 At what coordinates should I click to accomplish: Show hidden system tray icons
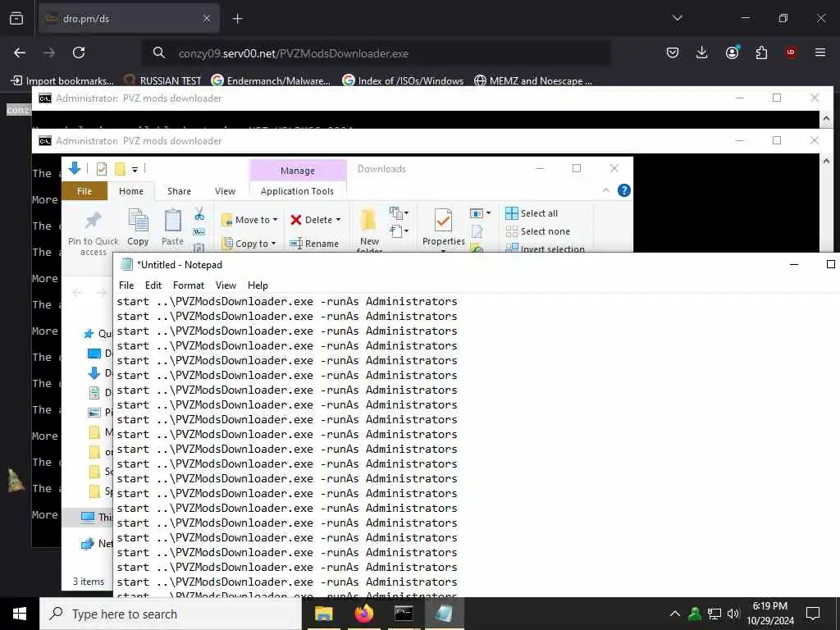(675, 614)
